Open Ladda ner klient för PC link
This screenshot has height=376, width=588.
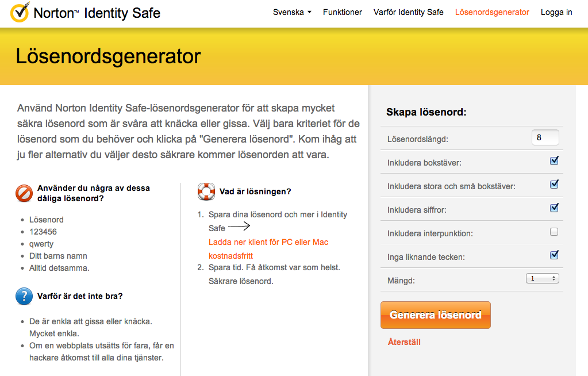pos(268,242)
